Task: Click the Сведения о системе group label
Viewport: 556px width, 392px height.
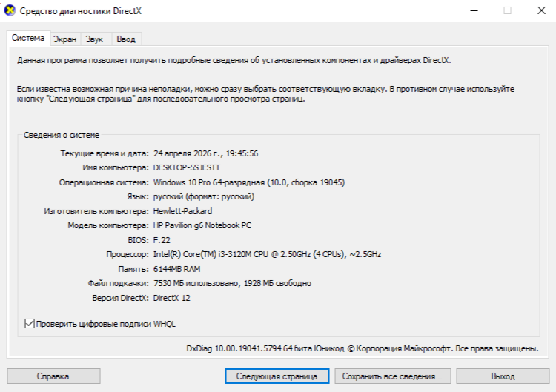Action: tap(62, 135)
